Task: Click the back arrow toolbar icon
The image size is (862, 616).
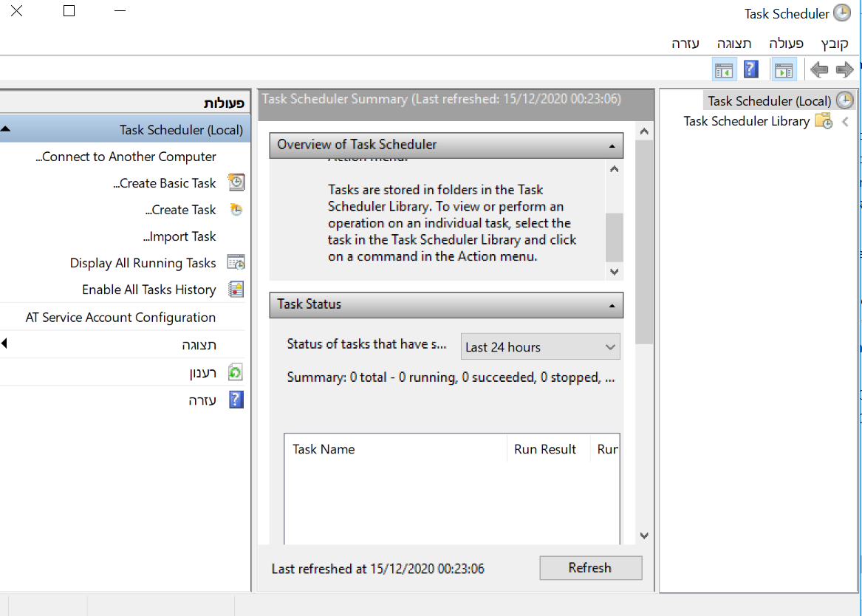Action: pyautogui.click(x=819, y=69)
